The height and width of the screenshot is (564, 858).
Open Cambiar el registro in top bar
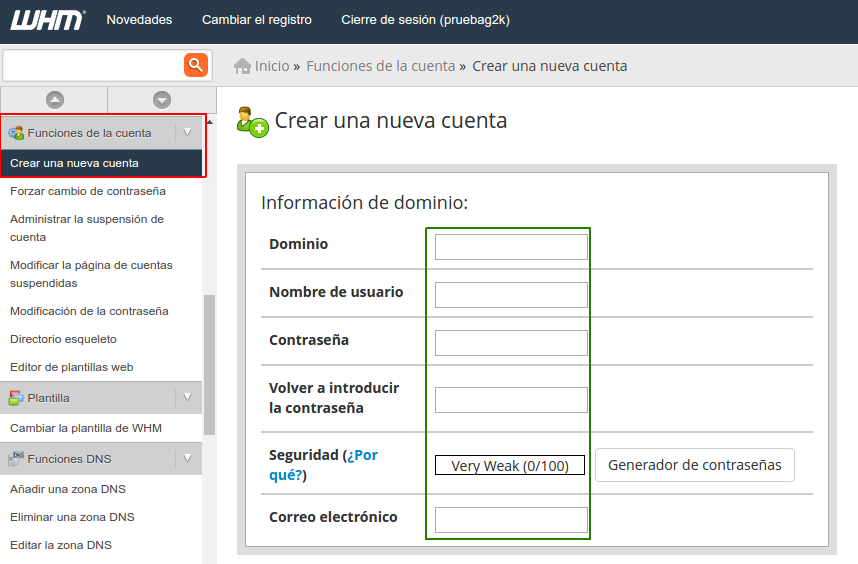[x=257, y=20]
